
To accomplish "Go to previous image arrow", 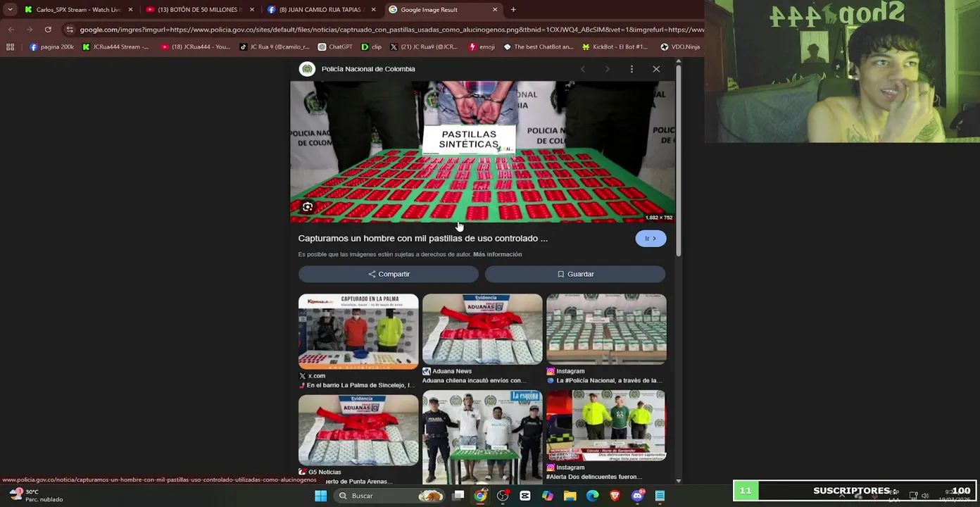I will [x=582, y=69].
